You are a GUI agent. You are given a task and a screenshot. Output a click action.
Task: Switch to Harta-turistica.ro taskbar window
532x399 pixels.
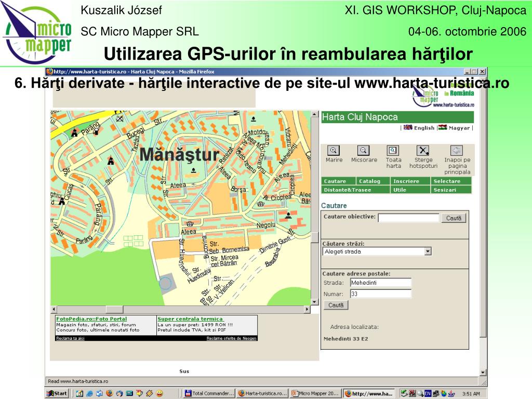tap(262, 394)
